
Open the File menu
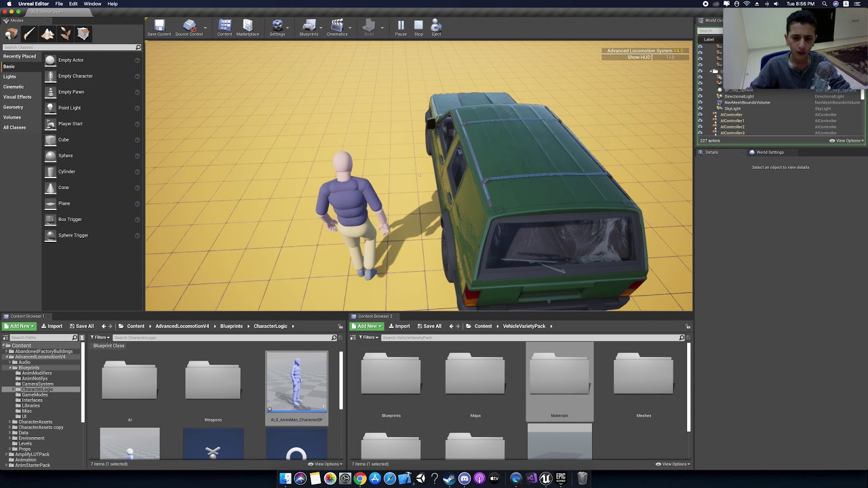(59, 4)
